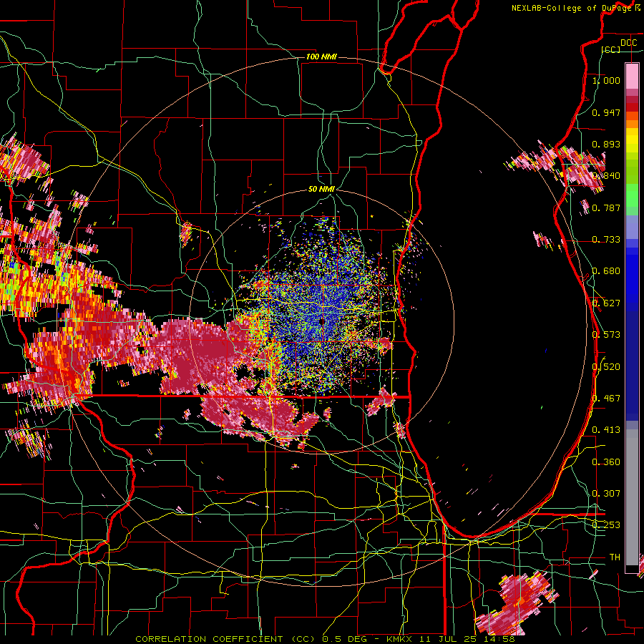This screenshot has width=644, height=644.
Task: Select the 0.573 scale value
Action: (x=606, y=335)
